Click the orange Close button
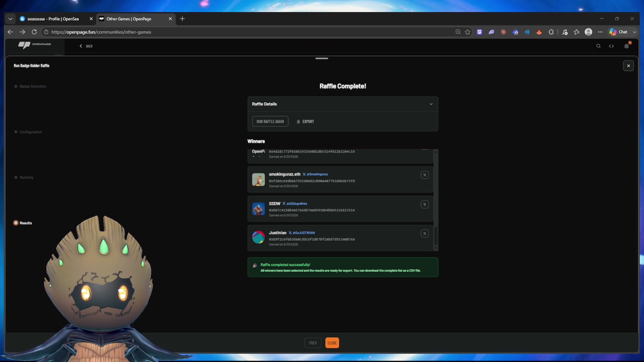644x362 pixels. click(332, 343)
